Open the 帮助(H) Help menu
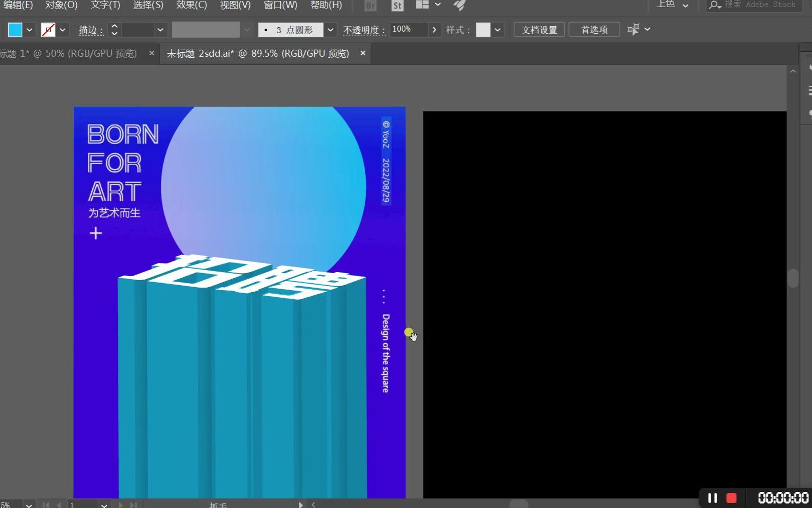 point(326,5)
